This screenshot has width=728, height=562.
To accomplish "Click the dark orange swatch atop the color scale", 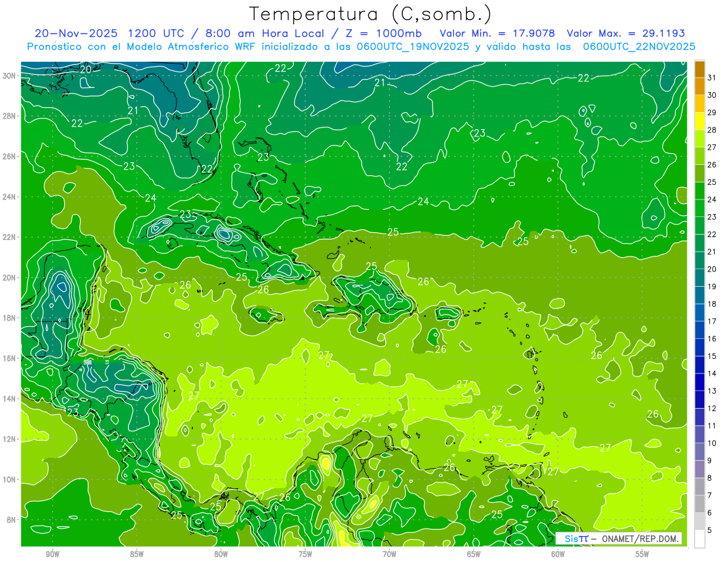I will pos(699,69).
